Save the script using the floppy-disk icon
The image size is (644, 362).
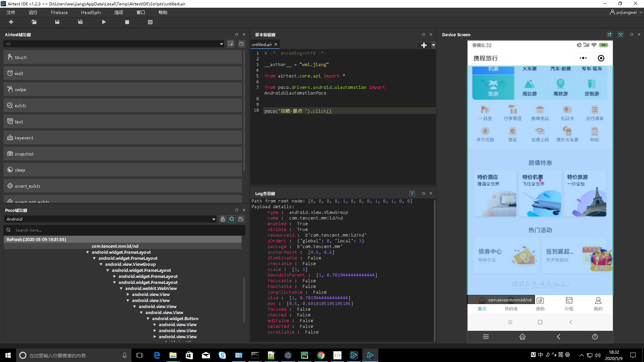(57, 22)
